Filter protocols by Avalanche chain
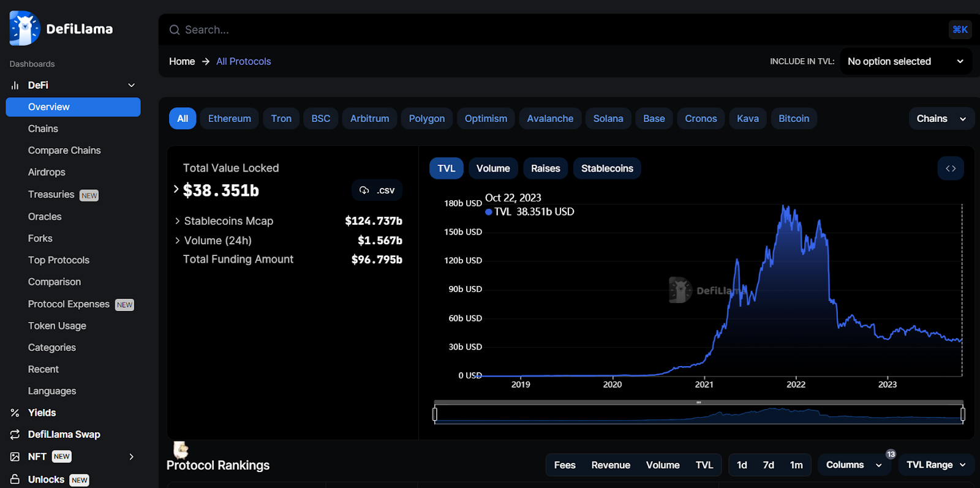 click(550, 119)
